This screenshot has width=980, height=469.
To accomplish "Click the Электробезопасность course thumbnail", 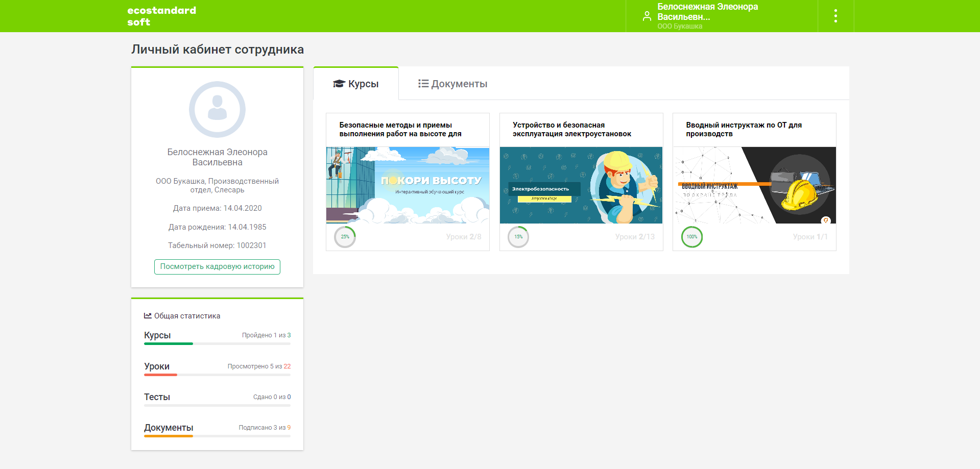I will 581,185.
